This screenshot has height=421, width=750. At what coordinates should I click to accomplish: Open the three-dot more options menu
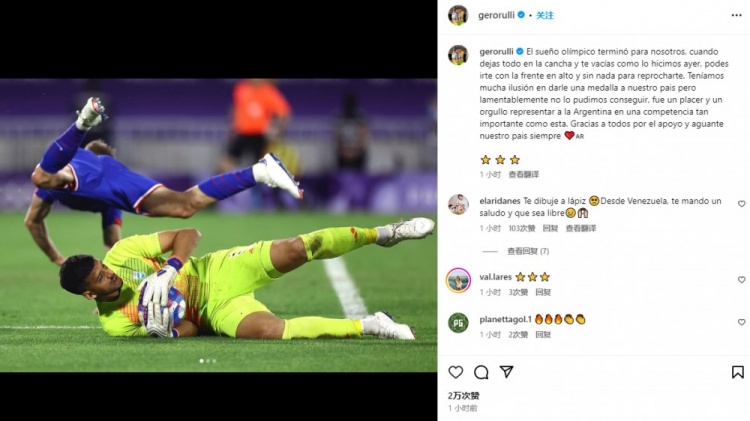737,15
